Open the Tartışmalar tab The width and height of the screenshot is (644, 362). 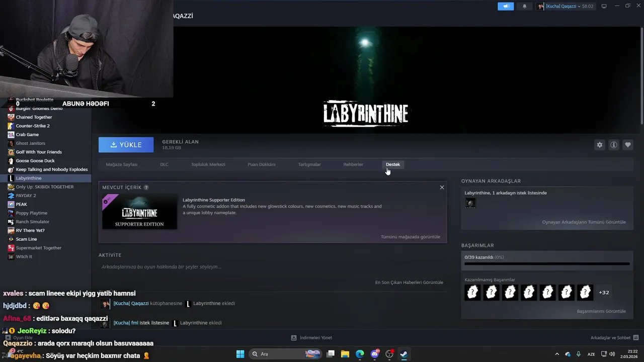click(x=309, y=164)
